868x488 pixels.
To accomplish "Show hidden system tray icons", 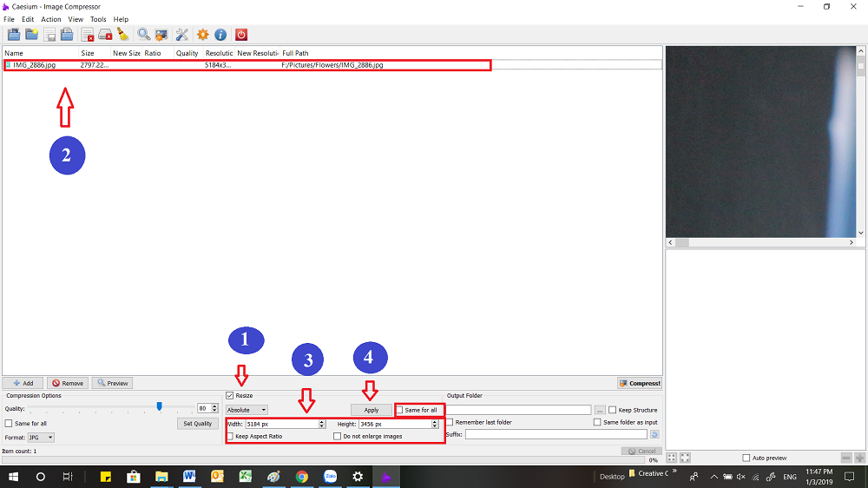I will 714,477.
